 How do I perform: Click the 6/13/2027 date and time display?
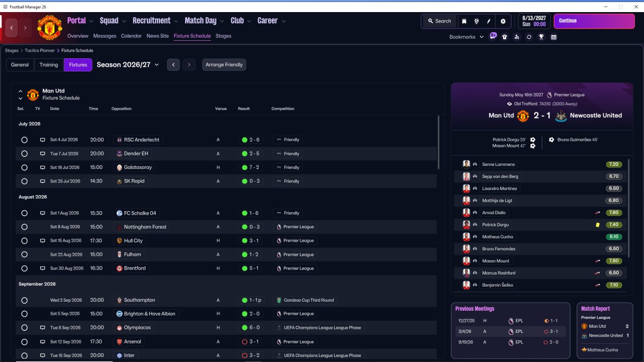click(x=534, y=21)
